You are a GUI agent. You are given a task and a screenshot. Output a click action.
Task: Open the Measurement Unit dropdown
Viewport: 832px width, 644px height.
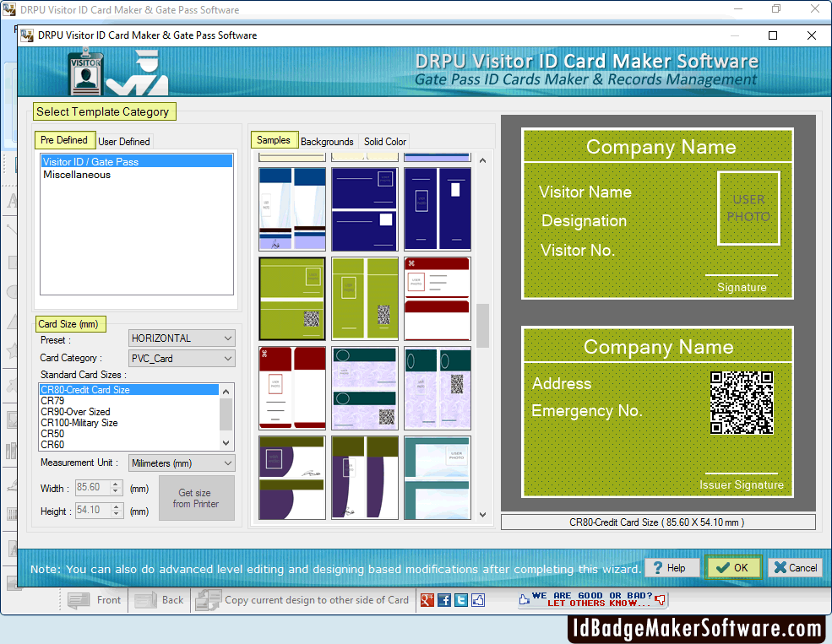[182, 463]
